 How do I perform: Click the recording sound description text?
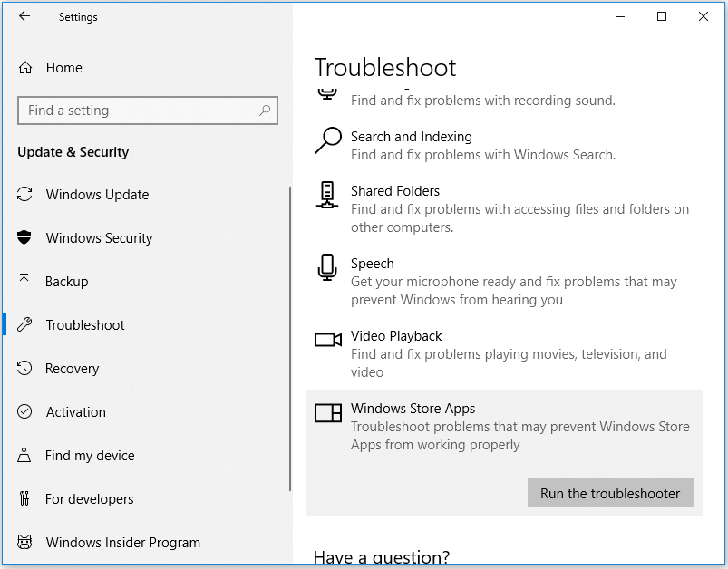483,101
